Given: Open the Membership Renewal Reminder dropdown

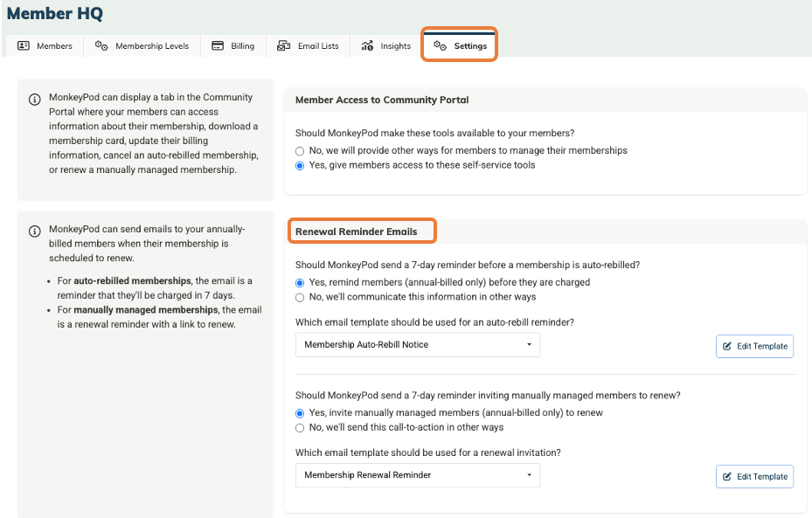Looking at the screenshot, I should tap(418, 475).
